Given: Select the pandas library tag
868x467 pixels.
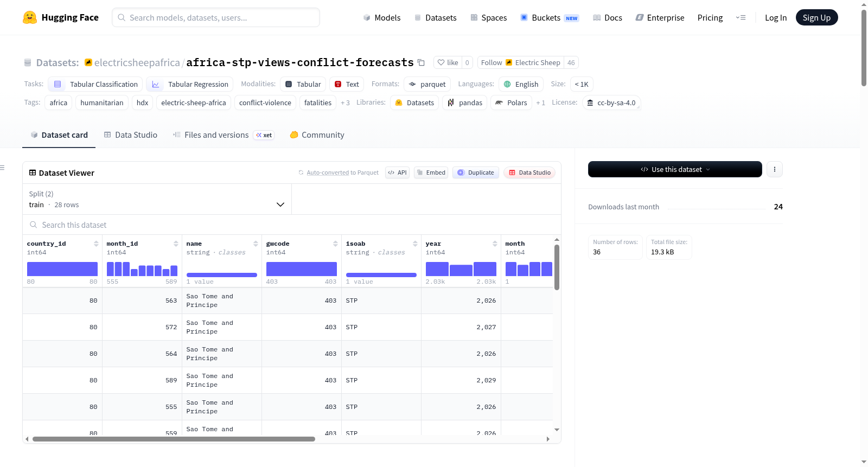Looking at the screenshot, I should click(x=465, y=103).
